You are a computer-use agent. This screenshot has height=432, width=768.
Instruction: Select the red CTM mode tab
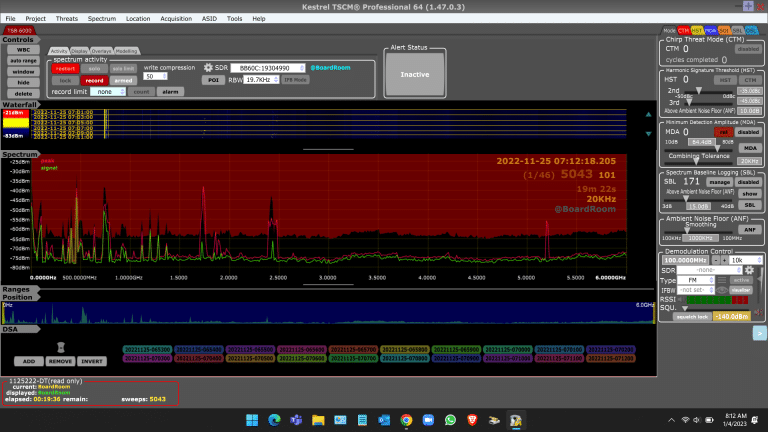pyautogui.click(x=683, y=30)
